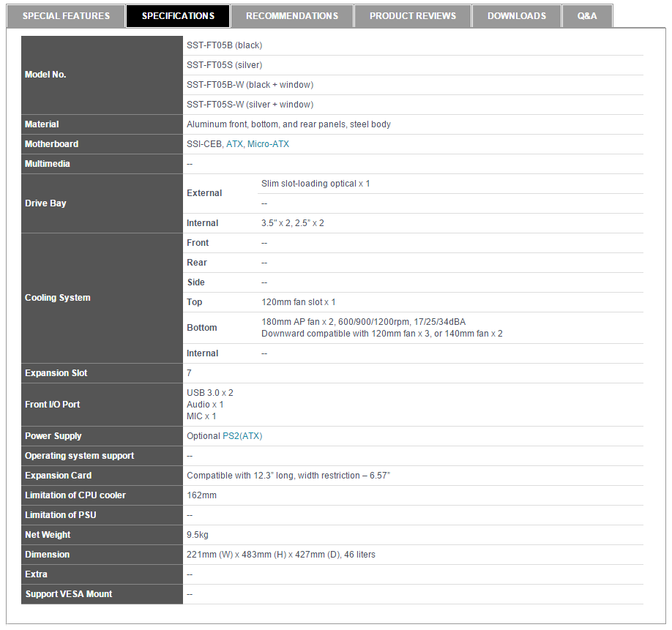Follow the ATX motherboard link
672x630 pixels.
(234, 144)
